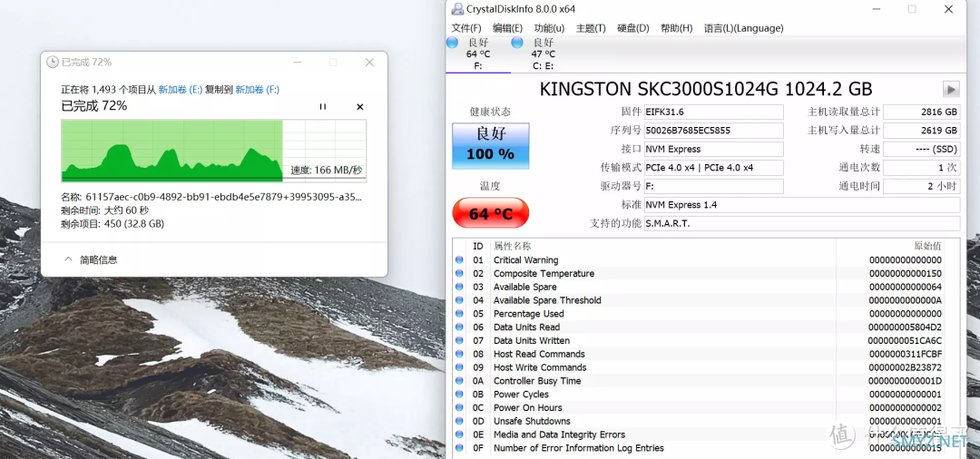Image resolution: width=980 pixels, height=459 pixels.
Task: Click the status orb of Critical Warning row
Action: coord(459,259)
